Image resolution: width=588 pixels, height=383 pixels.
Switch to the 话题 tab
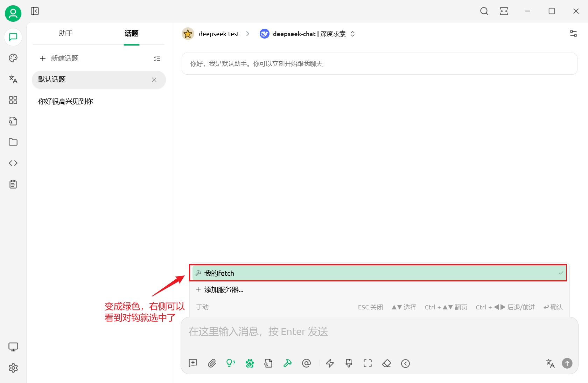[132, 34]
